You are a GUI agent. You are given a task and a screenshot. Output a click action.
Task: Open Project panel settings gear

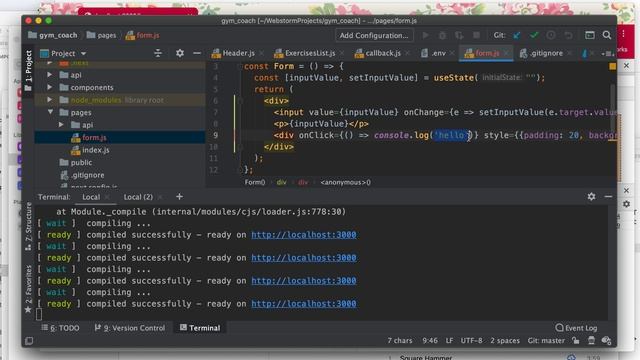(x=180, y=53)
